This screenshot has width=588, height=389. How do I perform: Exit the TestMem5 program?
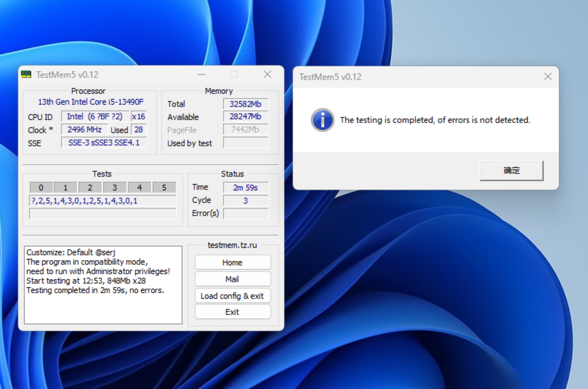click(232, 312)
